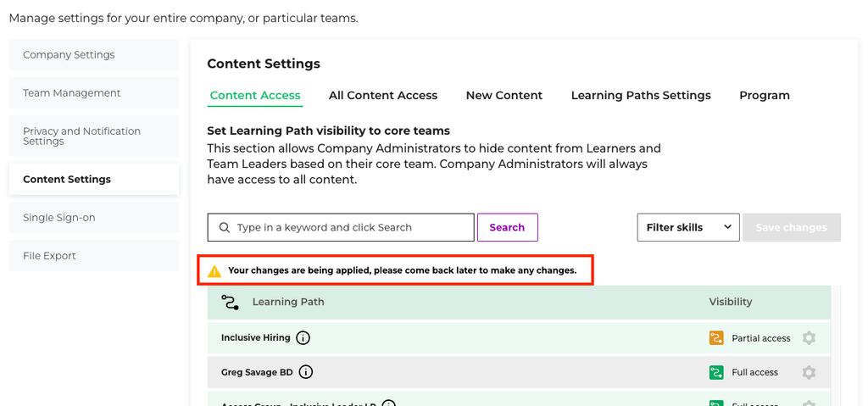
Task: Click the purple Search button
Action: click(x=507, y=228)
